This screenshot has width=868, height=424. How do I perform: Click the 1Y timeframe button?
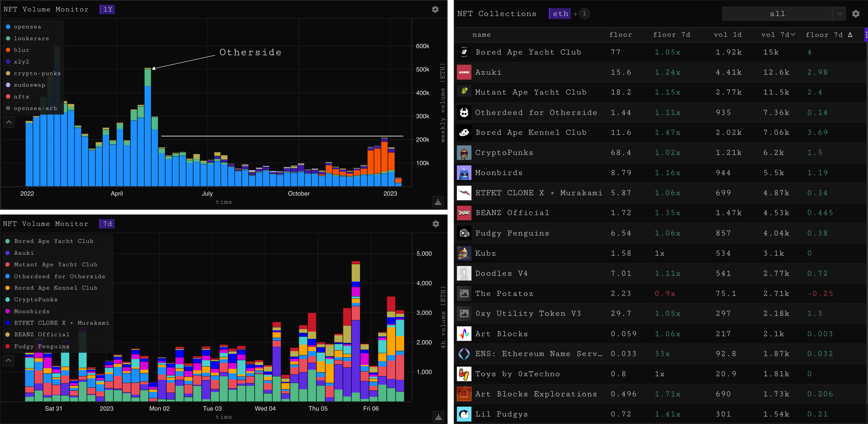click(x=108, y=9)
